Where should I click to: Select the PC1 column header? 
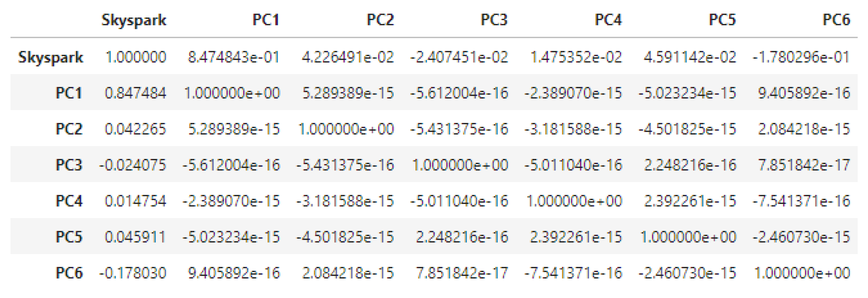(266, 20)
